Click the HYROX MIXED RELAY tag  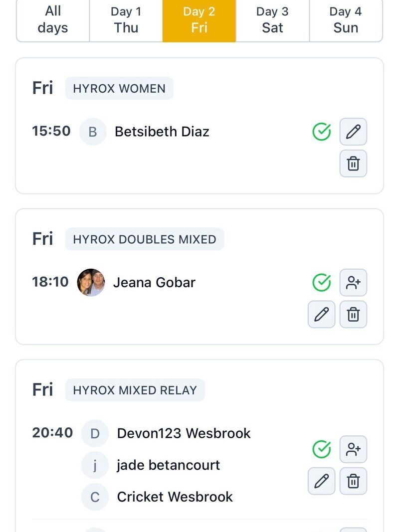[135, 390]
